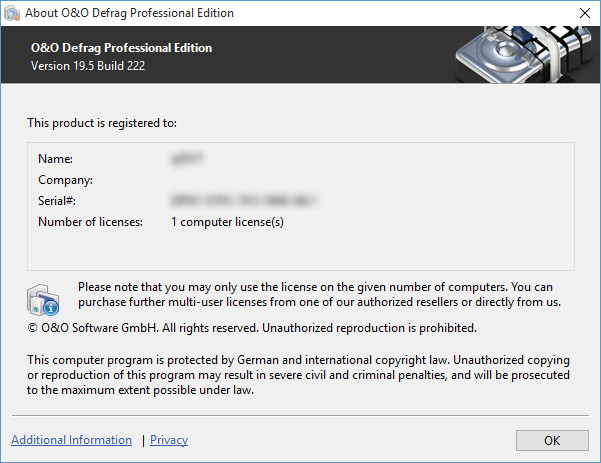
Task: Click the bold product name in header
Action: (121, 48)
